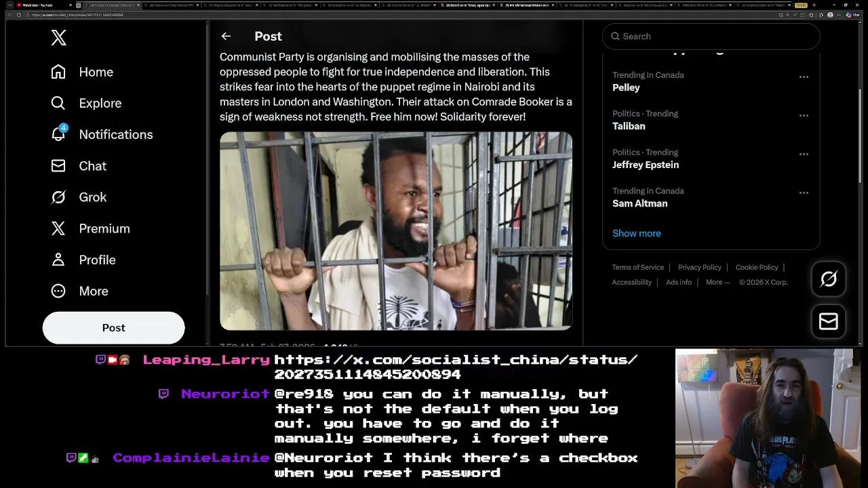Click the ComplainieLainie chat username
The image size is (868, 488).
click(x=191, y=458)
